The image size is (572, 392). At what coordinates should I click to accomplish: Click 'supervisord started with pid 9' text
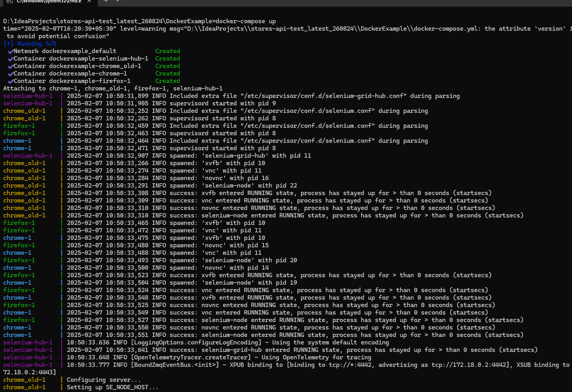pos(223,103)
